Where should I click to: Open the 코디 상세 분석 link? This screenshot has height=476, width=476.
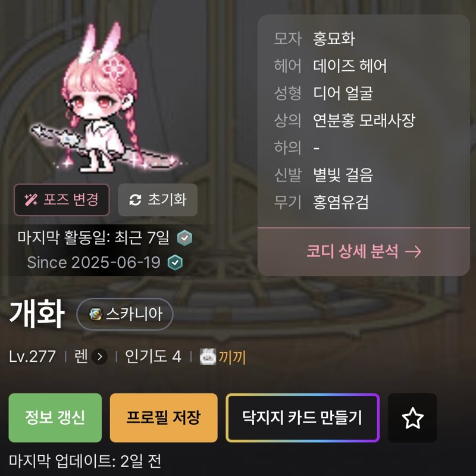364,252
